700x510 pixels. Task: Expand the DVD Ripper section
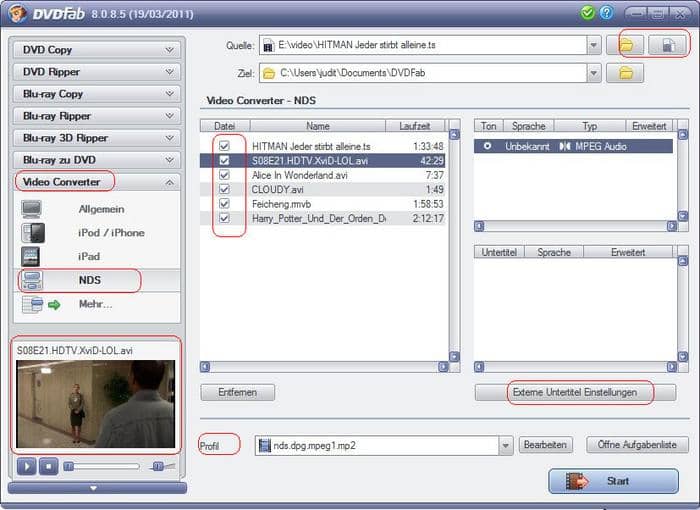[x=97, y=72]
